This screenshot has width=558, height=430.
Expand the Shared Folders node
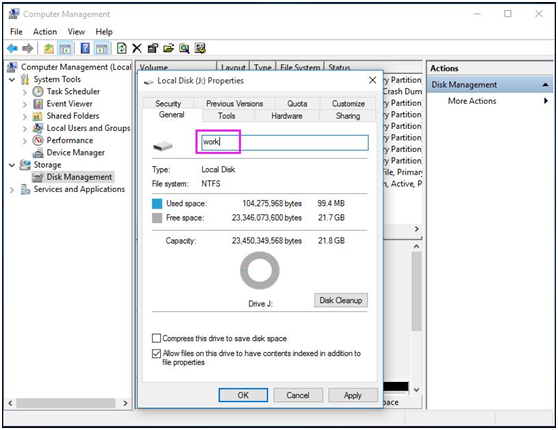[x=25, y=116]
